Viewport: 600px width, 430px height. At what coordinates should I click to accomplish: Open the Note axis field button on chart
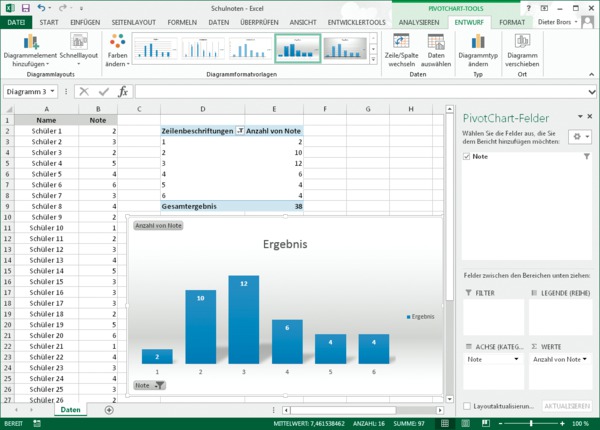[149, 385]
